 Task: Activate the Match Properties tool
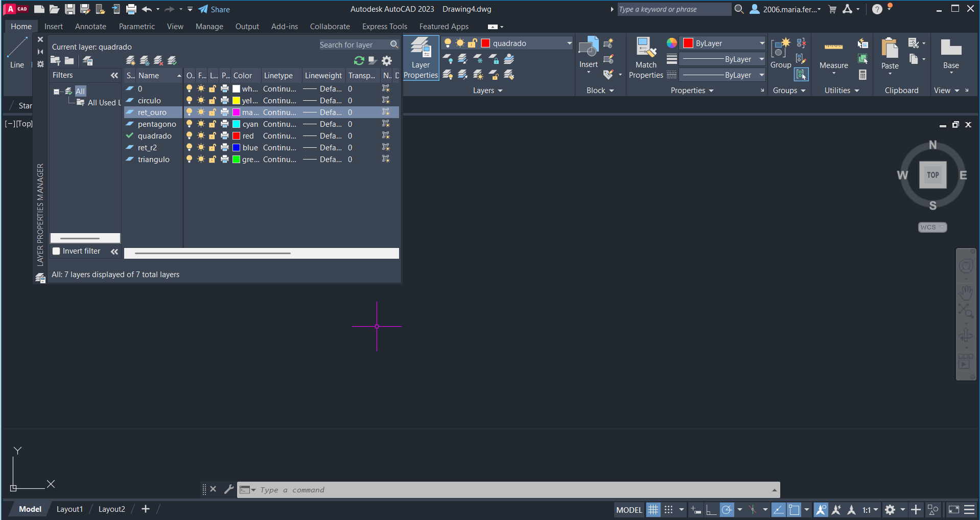[x=646, y=58]
